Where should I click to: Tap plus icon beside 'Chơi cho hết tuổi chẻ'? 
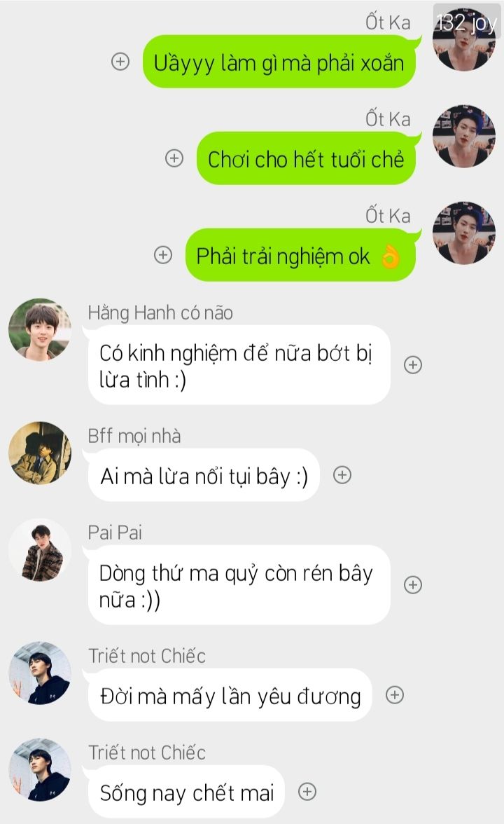pos(174,158)
